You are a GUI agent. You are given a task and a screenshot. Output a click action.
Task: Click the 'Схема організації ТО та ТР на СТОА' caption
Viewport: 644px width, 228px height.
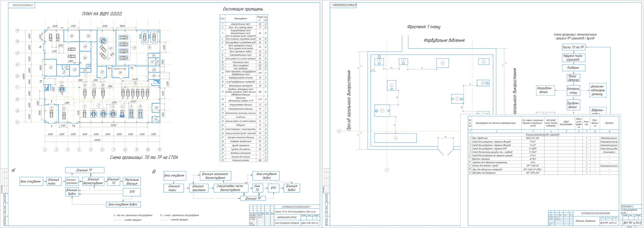tap(144, 157)
